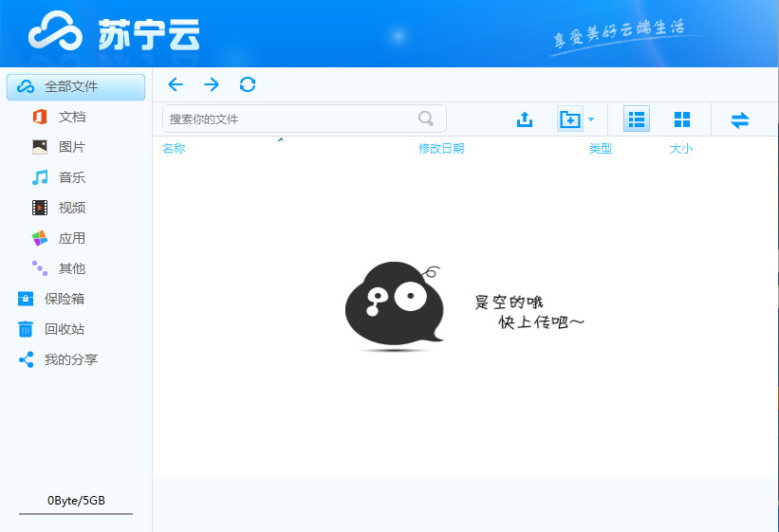The image size is (779, 532).
Task: Open the 应用 category
Action: (x=72, y=238)
